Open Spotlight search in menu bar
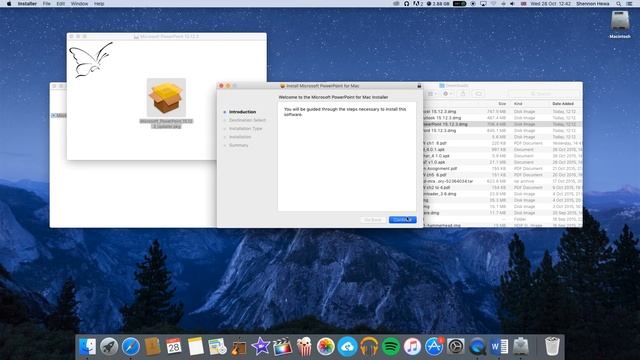 coord(619,4)
